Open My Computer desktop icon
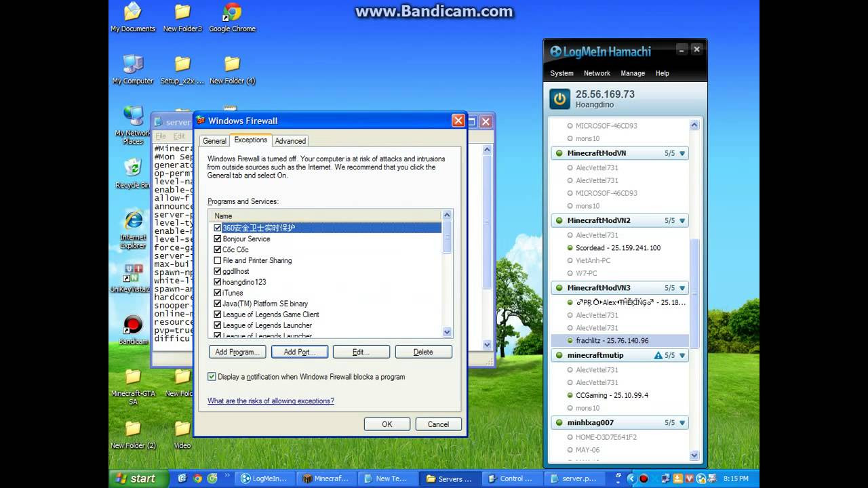 click(133, 70)
